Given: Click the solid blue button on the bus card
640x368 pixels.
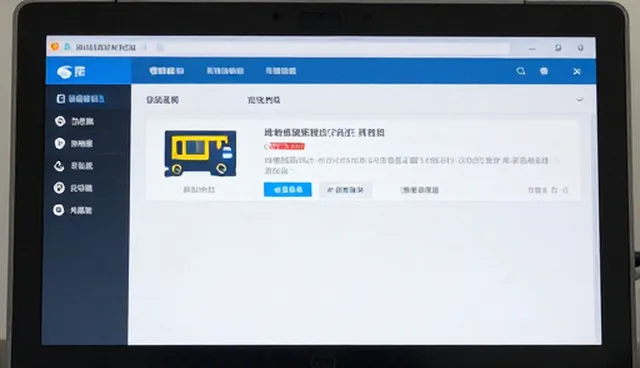Looking at the screenshot, I should click(288, 190).
